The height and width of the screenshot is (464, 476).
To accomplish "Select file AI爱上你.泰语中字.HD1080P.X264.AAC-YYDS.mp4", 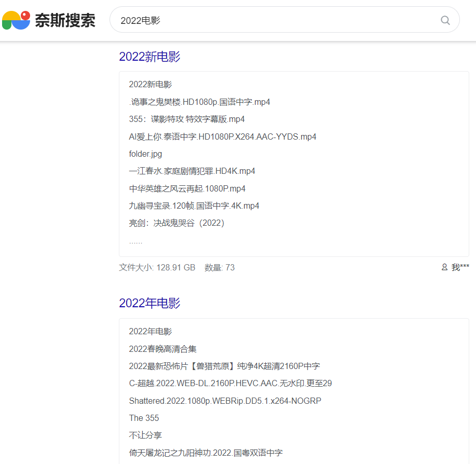I will (223, 137).
